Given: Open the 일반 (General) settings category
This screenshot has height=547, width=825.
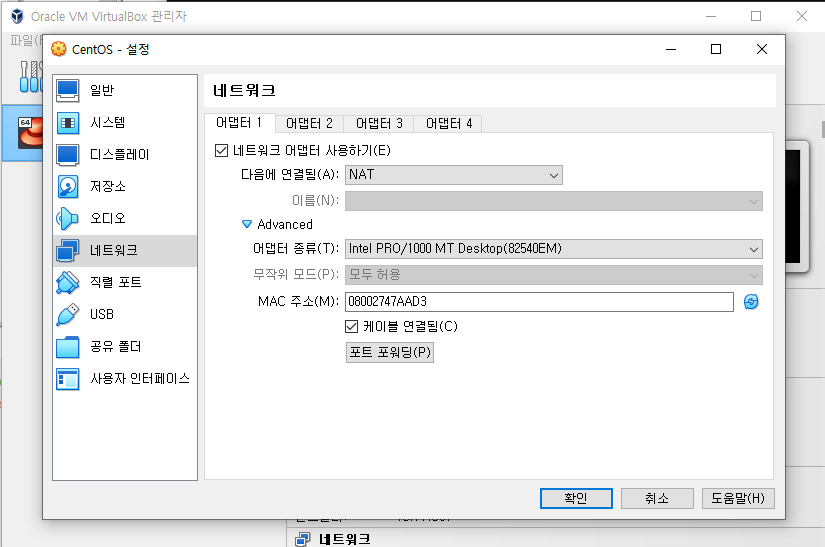Looking at the screenshot, I should pos(125,90).
